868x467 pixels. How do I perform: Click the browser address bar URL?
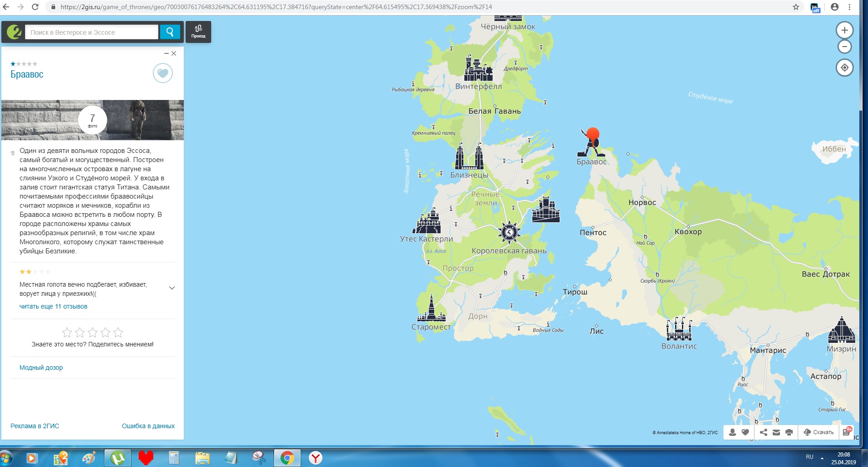click(276, 7)
